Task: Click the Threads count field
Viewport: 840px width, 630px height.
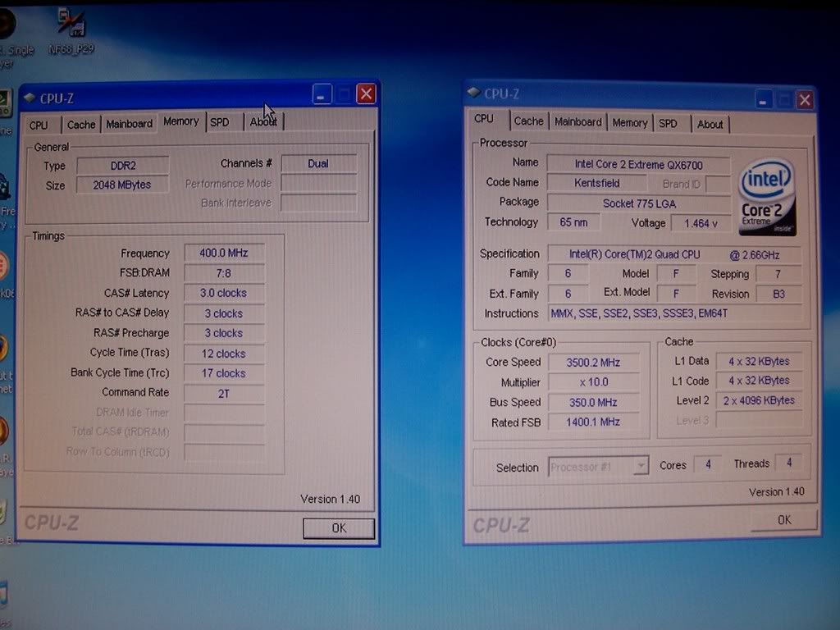Action: pyautogui.click(x=788, y=463)
